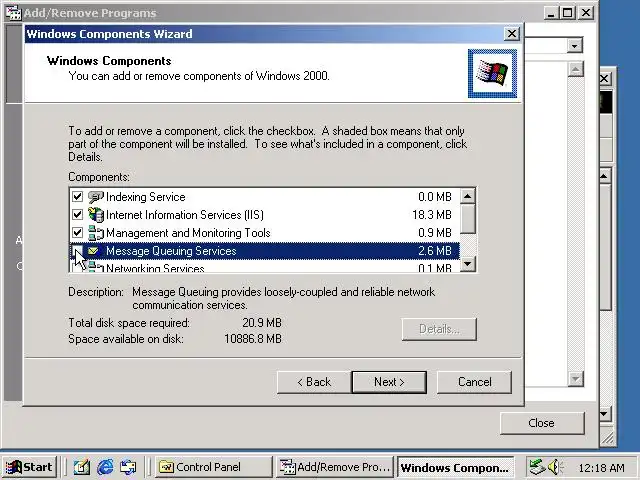Select the Internet Information Services (IIS) label
The width and height of the screenshot is (640, 480).
[184, 215]
